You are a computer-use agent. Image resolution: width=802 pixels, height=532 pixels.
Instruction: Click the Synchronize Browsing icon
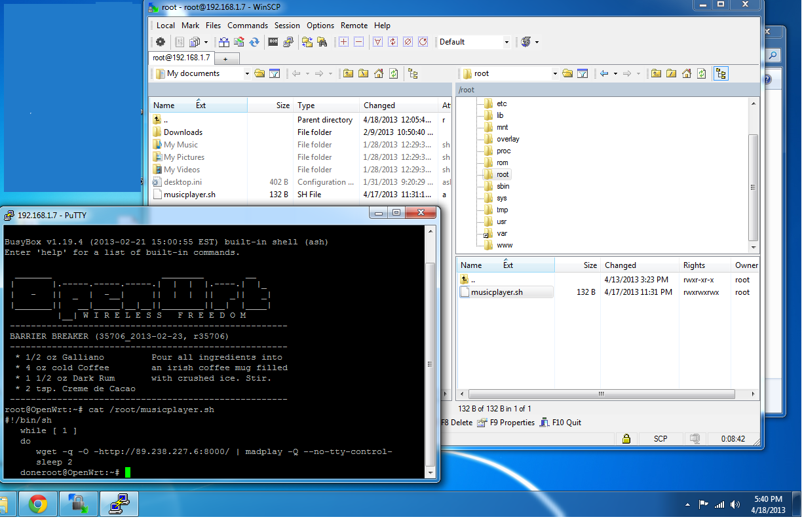tap(307, 42)
